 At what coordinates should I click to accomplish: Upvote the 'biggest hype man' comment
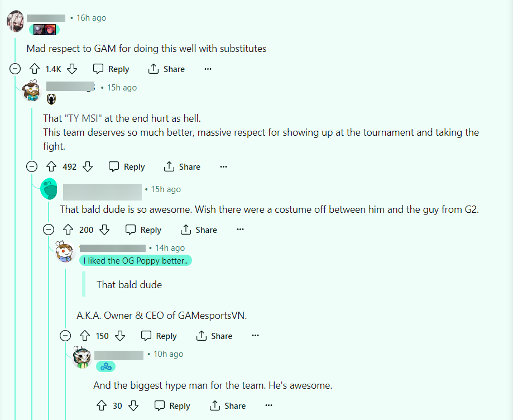coord(102,405)
